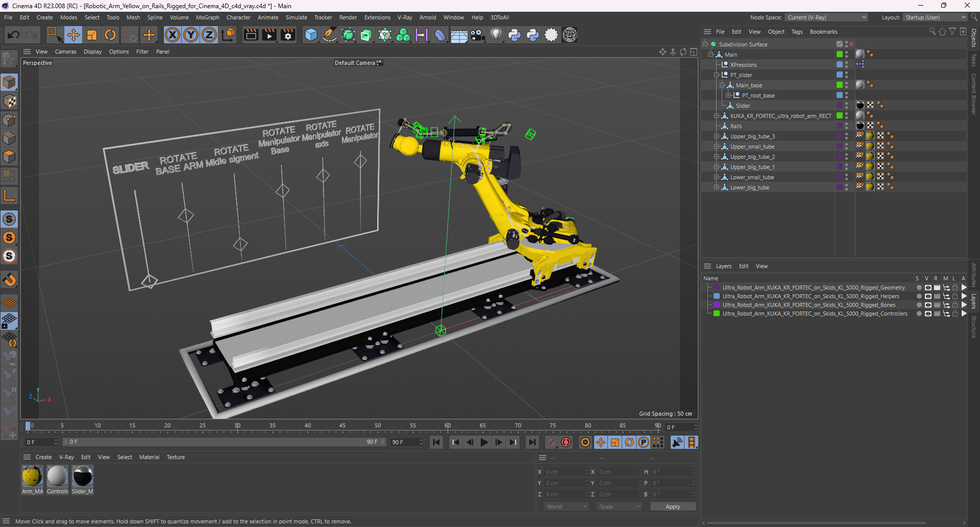This screenshot has height=527, width=980.
Task: Enable Make Editable in left sidebar
Action: pos(9,60)
